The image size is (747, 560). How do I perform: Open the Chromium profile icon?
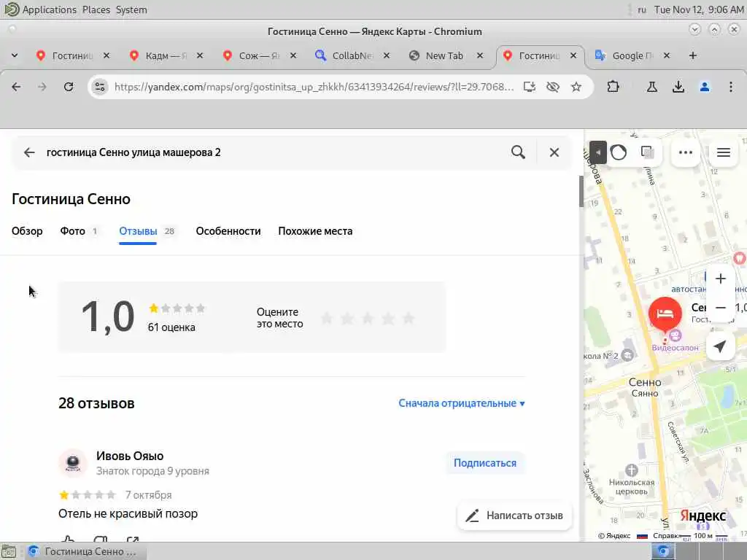705,87
